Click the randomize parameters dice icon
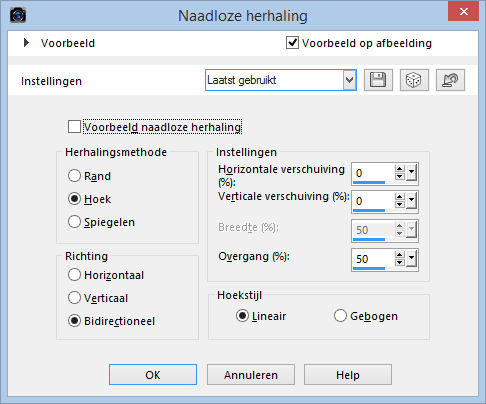 (x=414, y=80)
